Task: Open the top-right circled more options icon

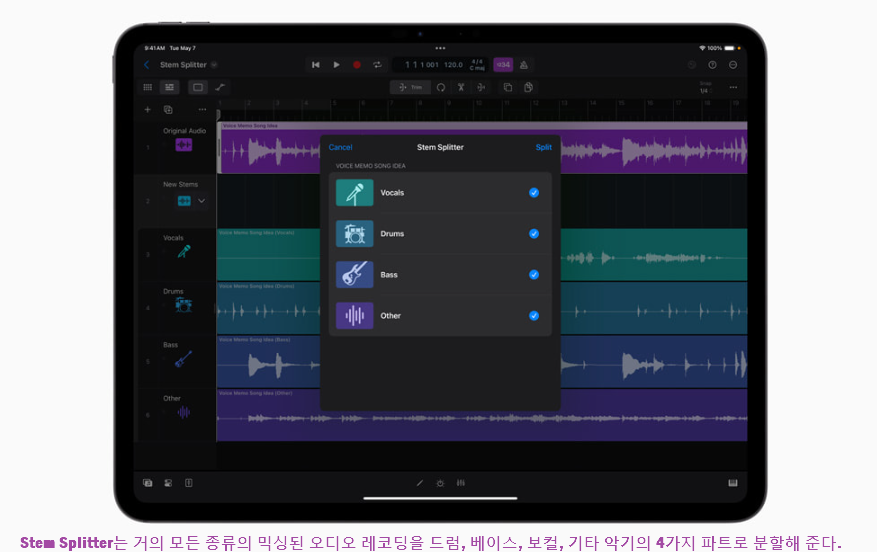Action: [733, 65]
